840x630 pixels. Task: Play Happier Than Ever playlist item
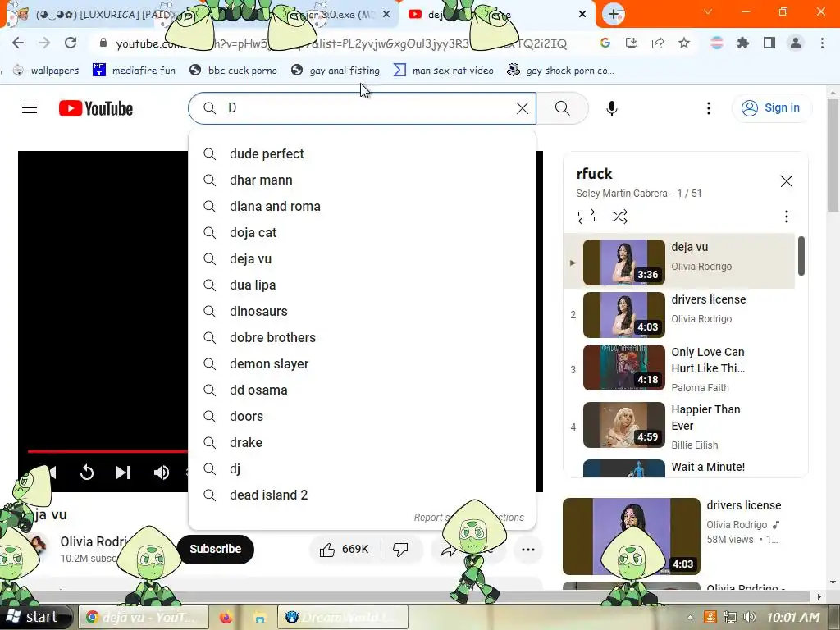click(679, 426)
